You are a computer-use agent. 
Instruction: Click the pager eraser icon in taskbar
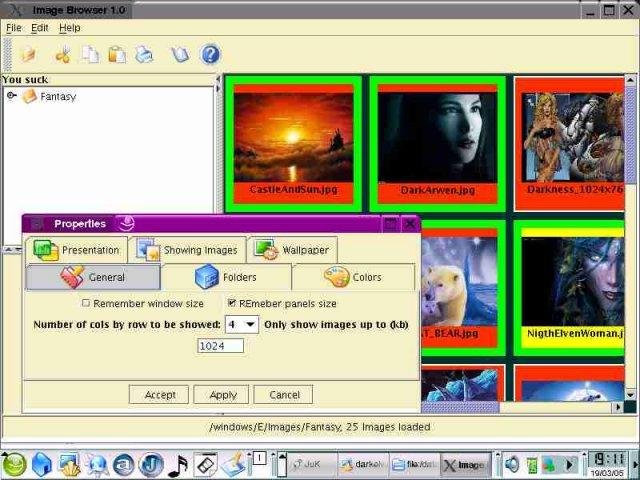pyautogui.click(x=205, y=465)
